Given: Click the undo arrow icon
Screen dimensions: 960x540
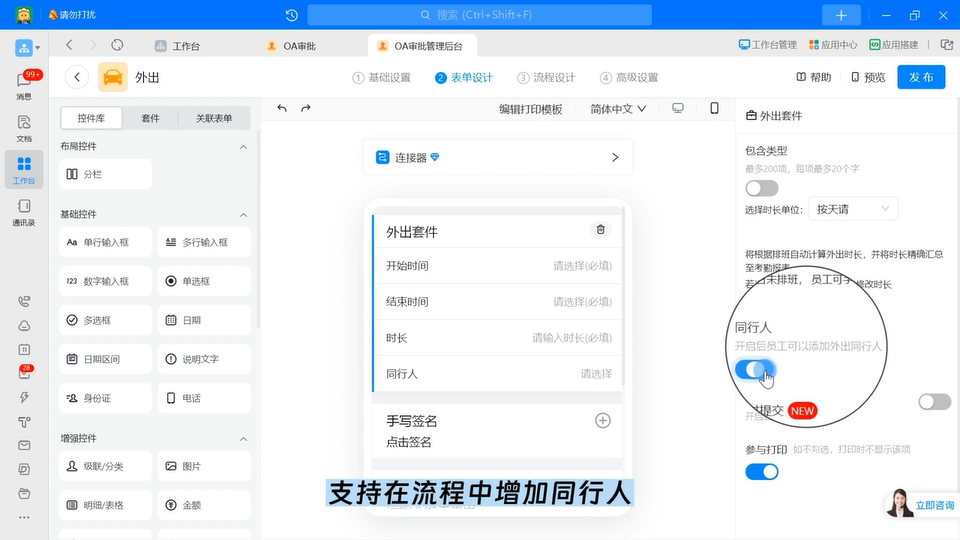Looking at the screenshot, I should pyautogui.click(x=282, y=108).
